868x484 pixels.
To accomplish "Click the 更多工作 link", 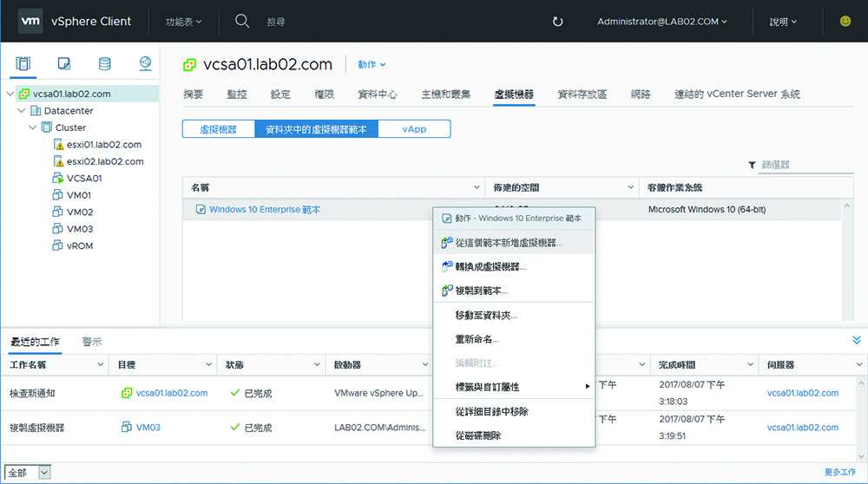I will [x=839, y=472].
